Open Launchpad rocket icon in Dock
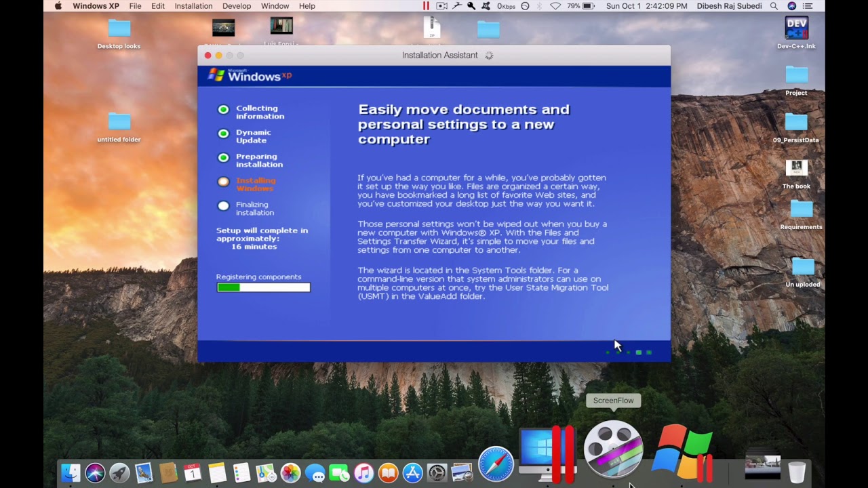This screenshot has height=488, width=868. [119, 472]
